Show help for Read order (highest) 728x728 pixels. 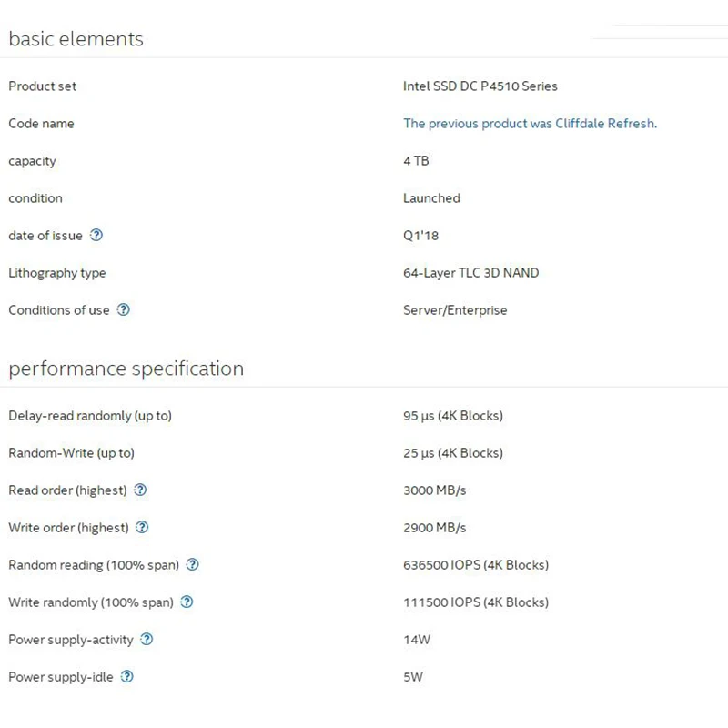click(140, 490)
